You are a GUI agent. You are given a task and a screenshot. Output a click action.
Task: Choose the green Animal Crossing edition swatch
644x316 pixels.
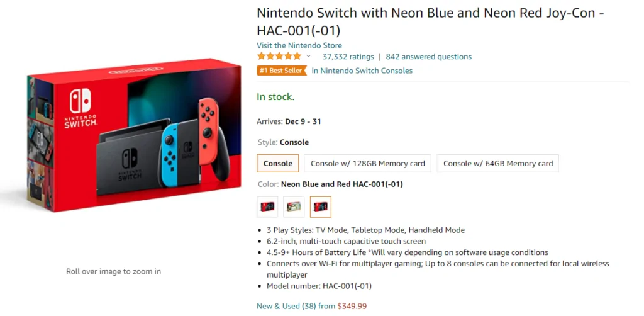(x=294, y=206)
